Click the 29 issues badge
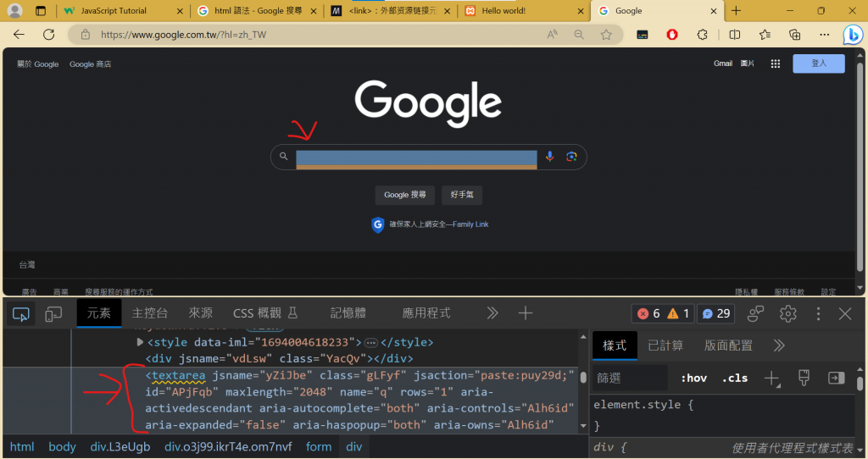Image resolution: width=868 pixels, height=459 pixels. pos(715,313)
